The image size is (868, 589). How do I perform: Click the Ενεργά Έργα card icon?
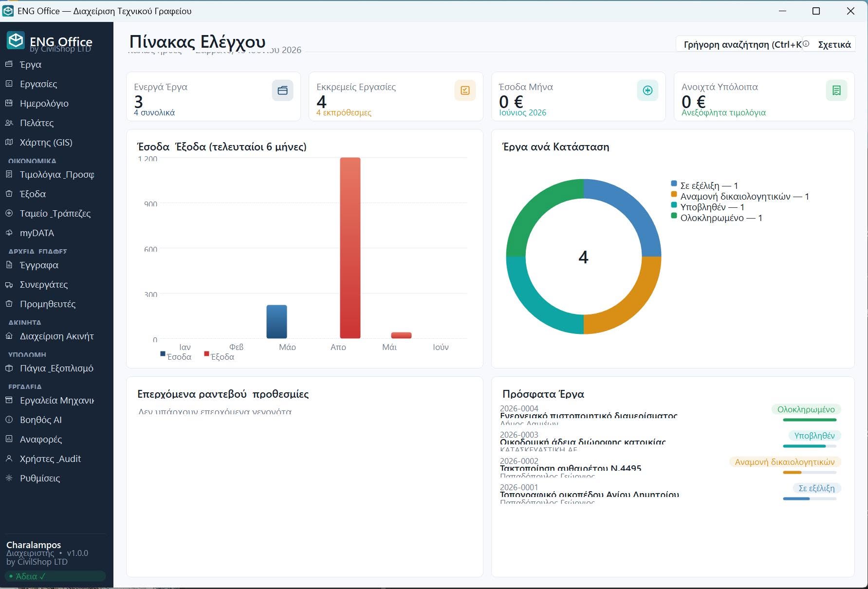(282, 91)
